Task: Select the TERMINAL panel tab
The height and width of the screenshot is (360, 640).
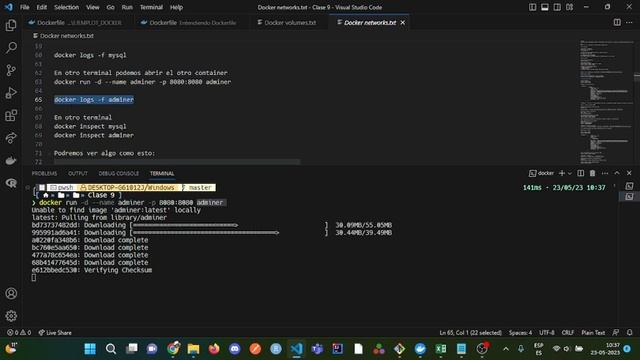Action: pyautogui.click(x=162, y=173)
